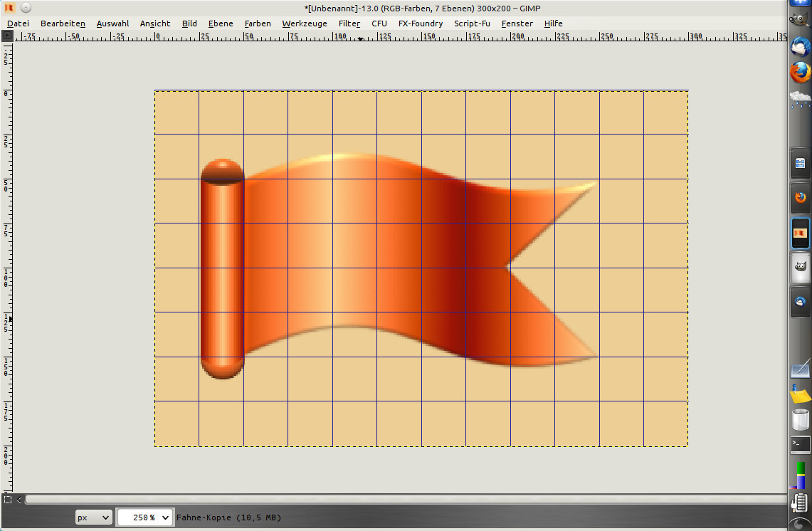The width and height of the screenshot is (812, 531).
Task: Select the flag image window in dock
Action: point(801,233)
